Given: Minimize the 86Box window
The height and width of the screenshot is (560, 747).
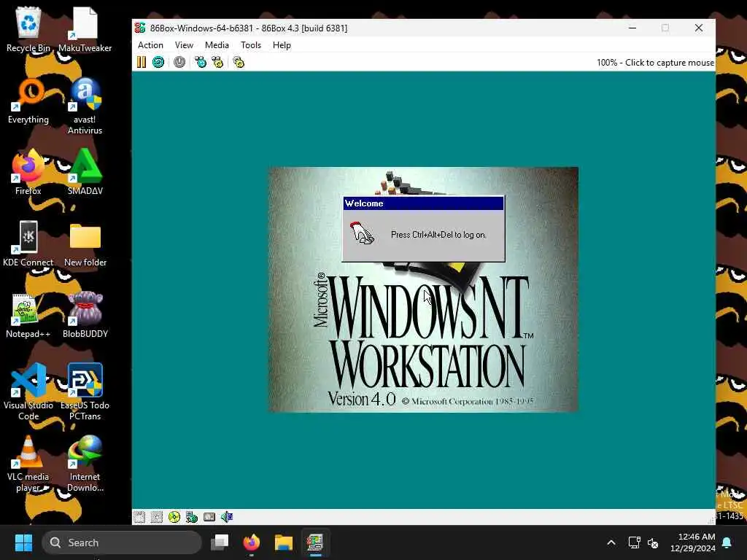Looking at the screenshot, I should (x=632, y=28).
